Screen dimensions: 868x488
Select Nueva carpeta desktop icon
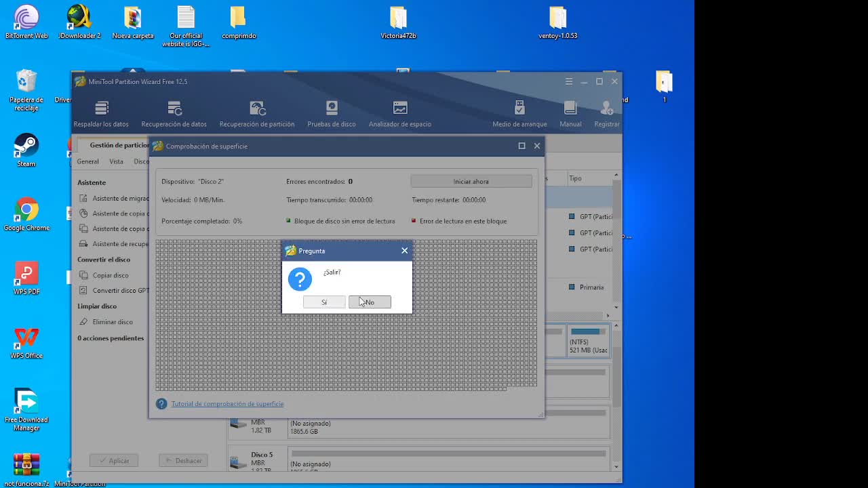(133, 22)
